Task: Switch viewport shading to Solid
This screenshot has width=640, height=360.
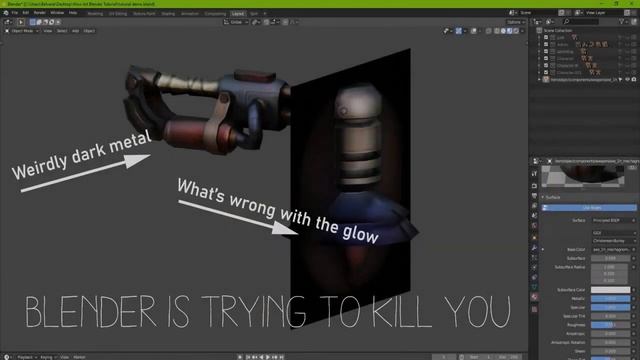Action: click(x=503, y=31)
